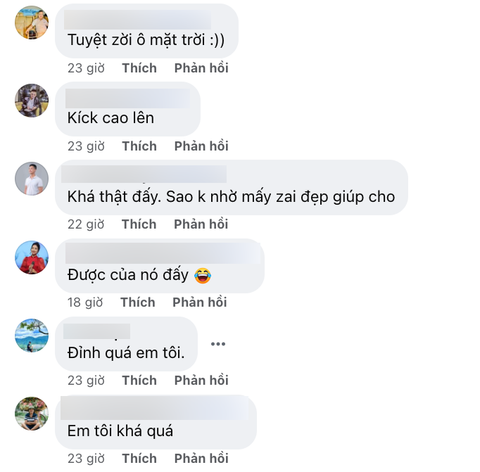Viewport: 480px width, 472px height.
Task: Reply to the 'Kíck cao lên' comment
Action: click(x=201, y=146)
